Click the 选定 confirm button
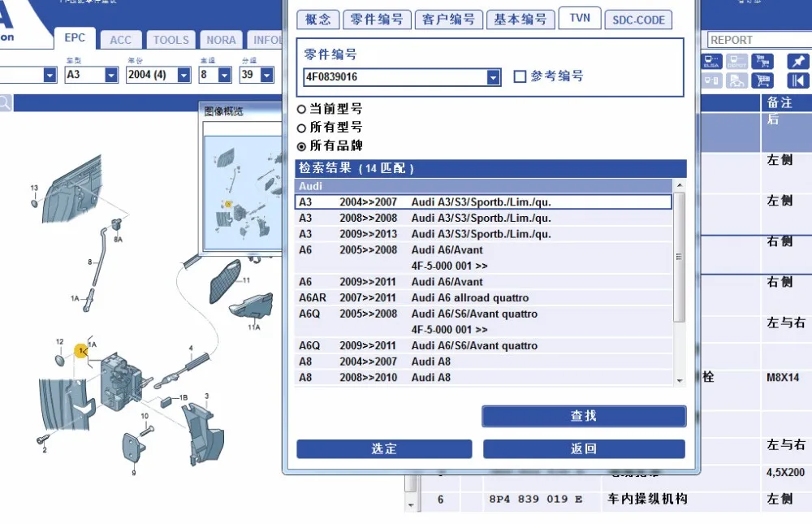Viewport: 812px width, 524px height. (384, 448)
